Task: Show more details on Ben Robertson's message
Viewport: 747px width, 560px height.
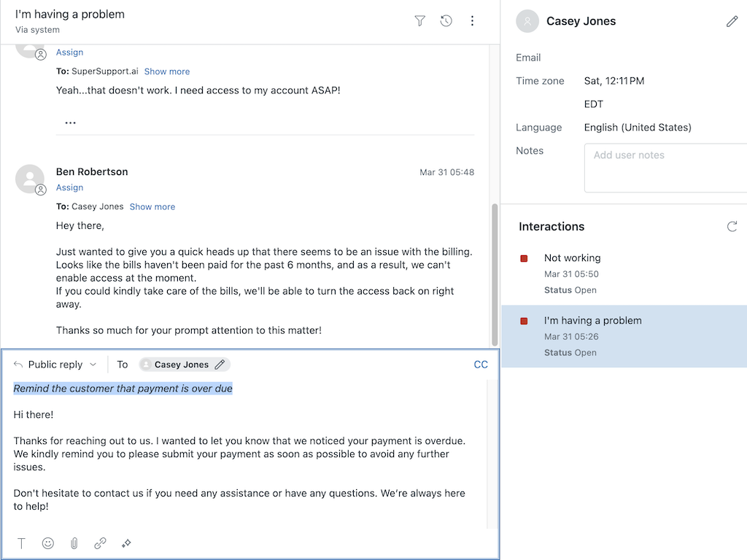Action: (x=152, y=207)
